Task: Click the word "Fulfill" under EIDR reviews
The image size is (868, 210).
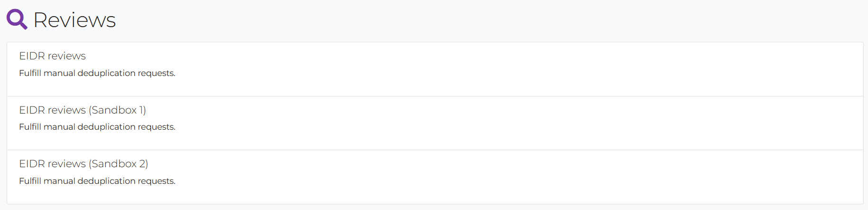Action: [30, 73]
